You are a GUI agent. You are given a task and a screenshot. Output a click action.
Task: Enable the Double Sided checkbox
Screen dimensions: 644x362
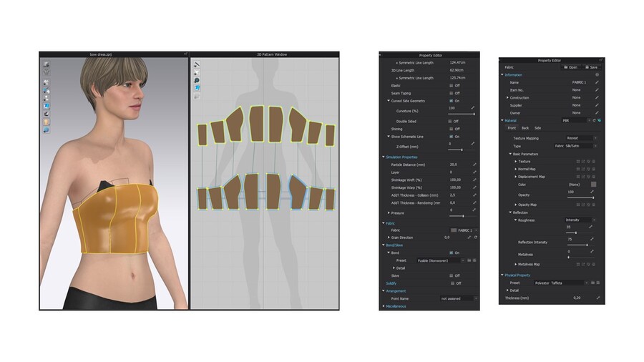[x=450, y=122]
